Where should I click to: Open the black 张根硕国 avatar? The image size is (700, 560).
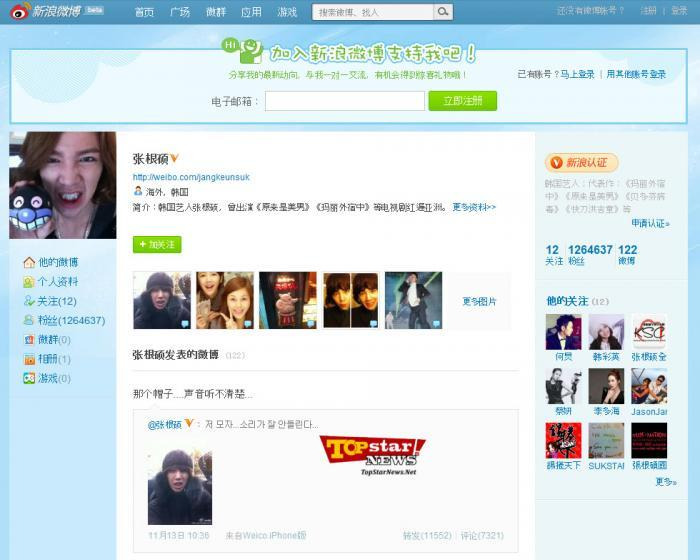[649, 440]
